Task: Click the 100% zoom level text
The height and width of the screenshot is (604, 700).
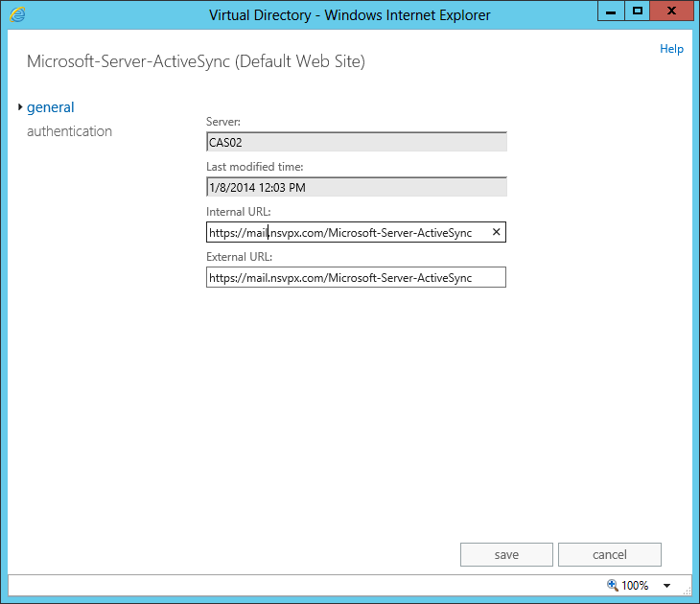Action: [635, 585]
